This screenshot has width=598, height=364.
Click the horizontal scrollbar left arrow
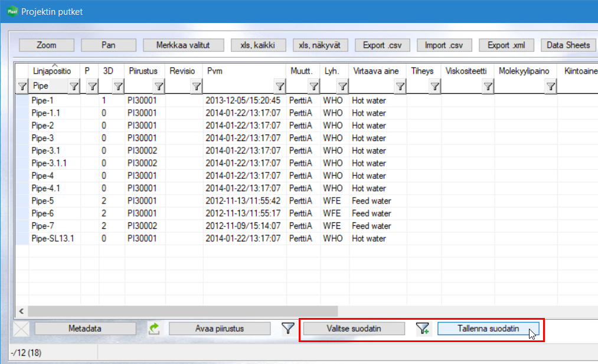click(21, 310)
